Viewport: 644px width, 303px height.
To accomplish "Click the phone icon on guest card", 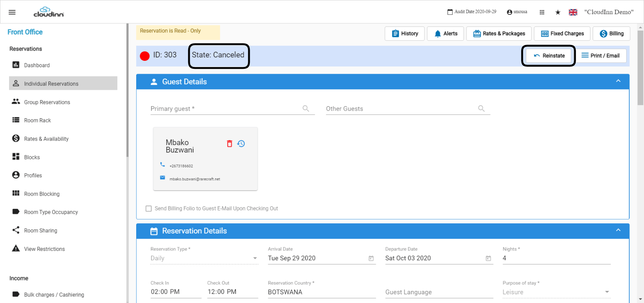I will pos(163,165).
